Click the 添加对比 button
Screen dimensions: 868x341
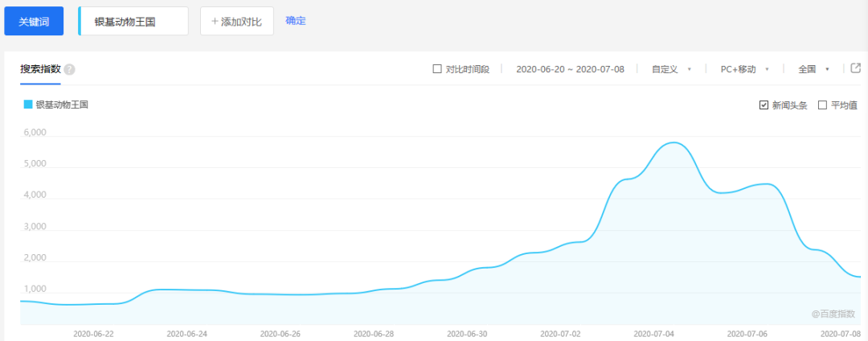[237, 21]
